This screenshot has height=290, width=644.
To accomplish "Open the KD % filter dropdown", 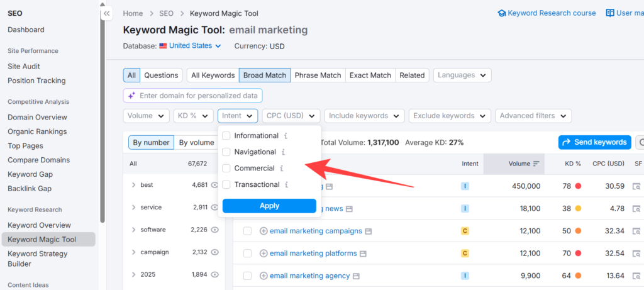I will pos(194,116).
